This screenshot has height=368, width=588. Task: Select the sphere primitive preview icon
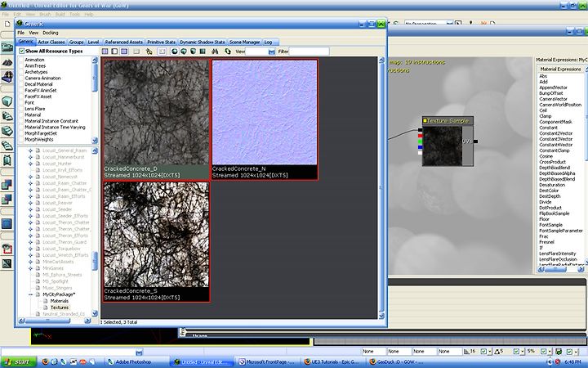(x=175, y=52)
